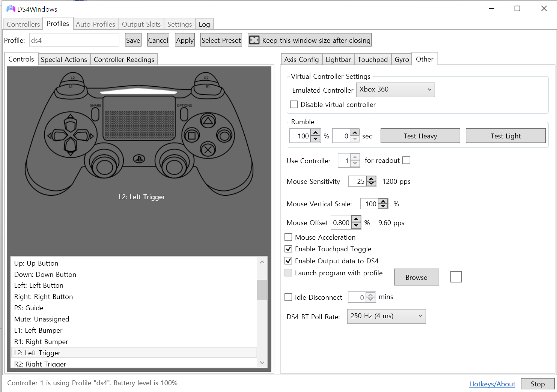557x392 pixels.
Task: Click the Square button on controller diagram
Action: pyautogui.click(x=191, y=135)
